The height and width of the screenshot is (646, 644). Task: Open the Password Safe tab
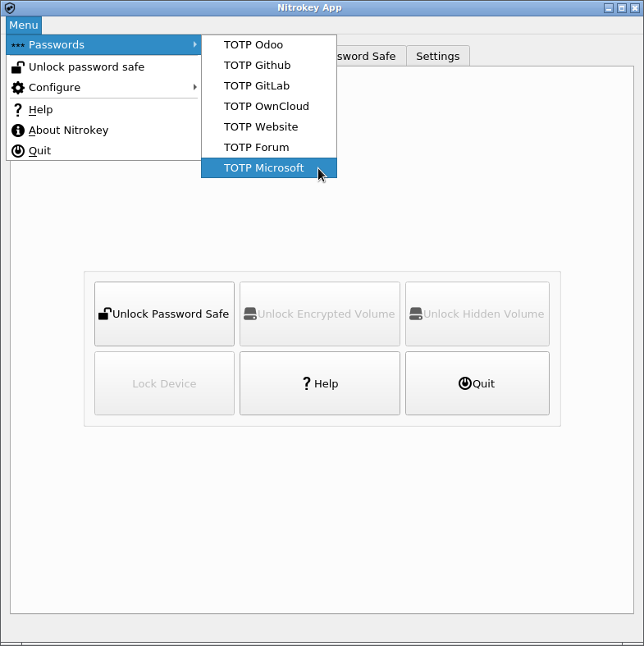(371, 57)
